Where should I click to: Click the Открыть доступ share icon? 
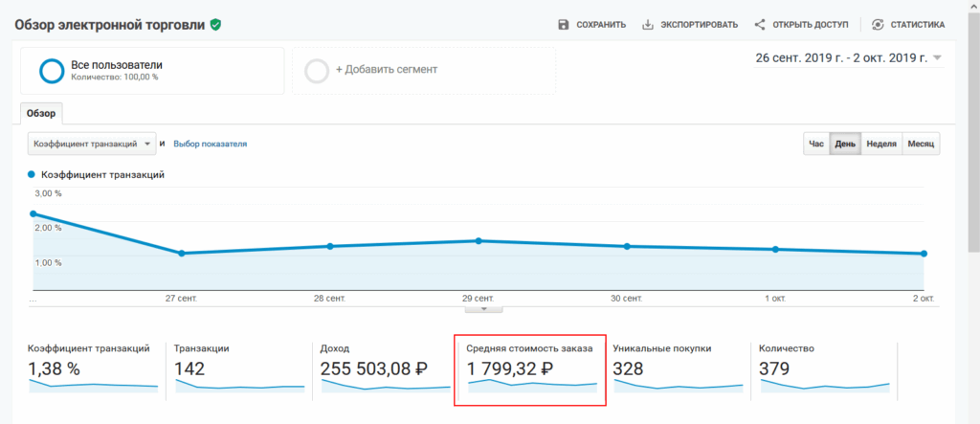click(760, 25)
